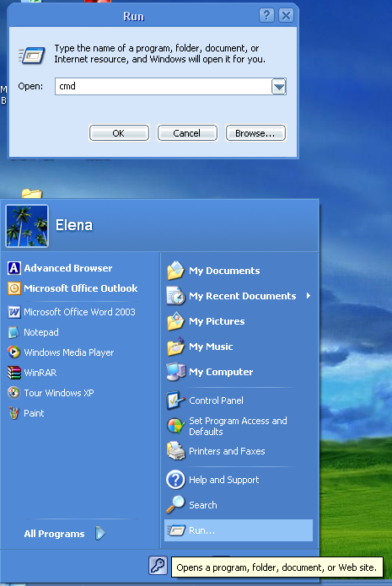Click the Browse... button
The height and width of the screenshot is (586, 392).
255,133
